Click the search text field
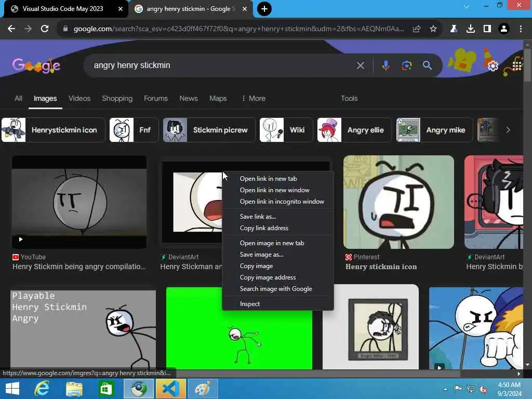 tap(222, 65)
